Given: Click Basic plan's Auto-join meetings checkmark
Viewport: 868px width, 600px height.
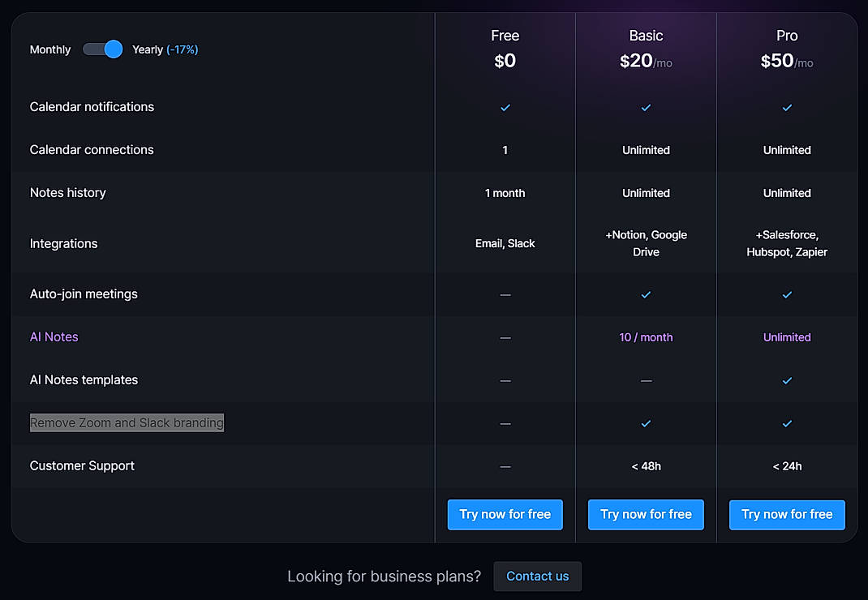Looking at the screenshot, I should coord(646,294).
